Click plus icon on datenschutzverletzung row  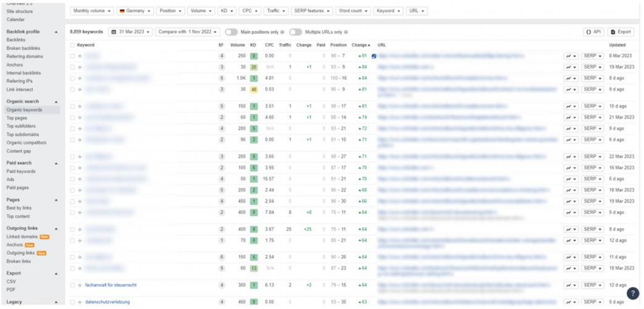80,302
